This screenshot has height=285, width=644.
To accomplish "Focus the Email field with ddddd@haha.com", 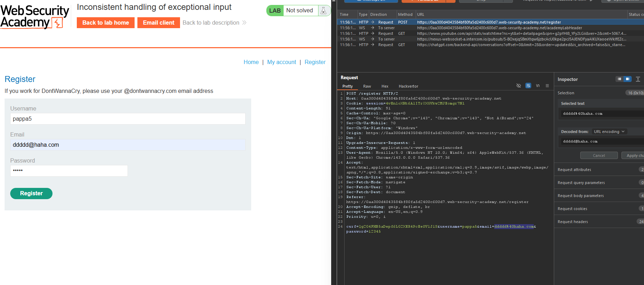I will (128, 145).
